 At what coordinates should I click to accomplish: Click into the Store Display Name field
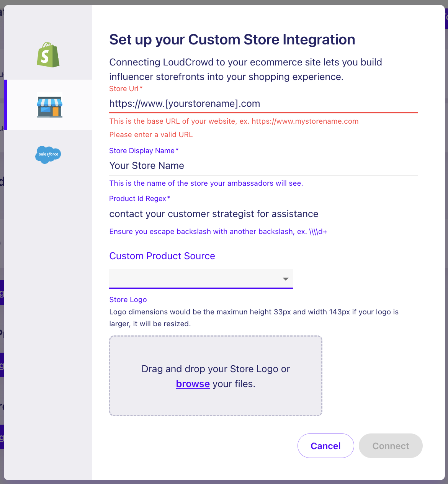[263, 166]
